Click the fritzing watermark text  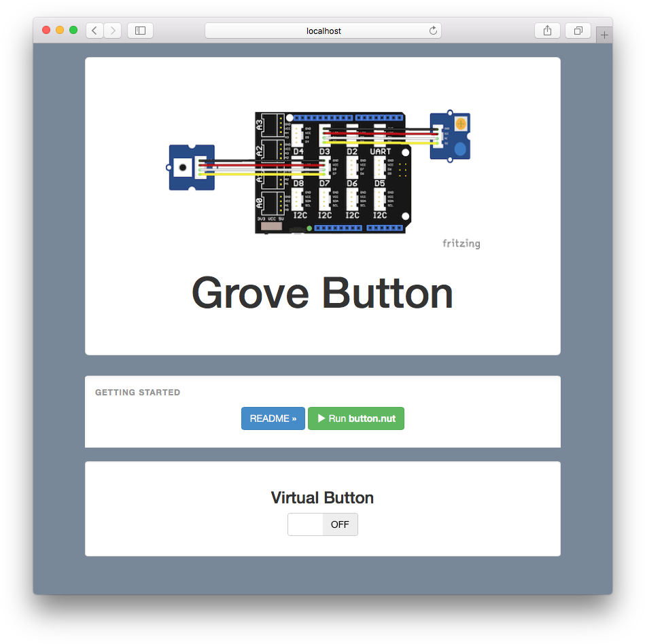461,243
